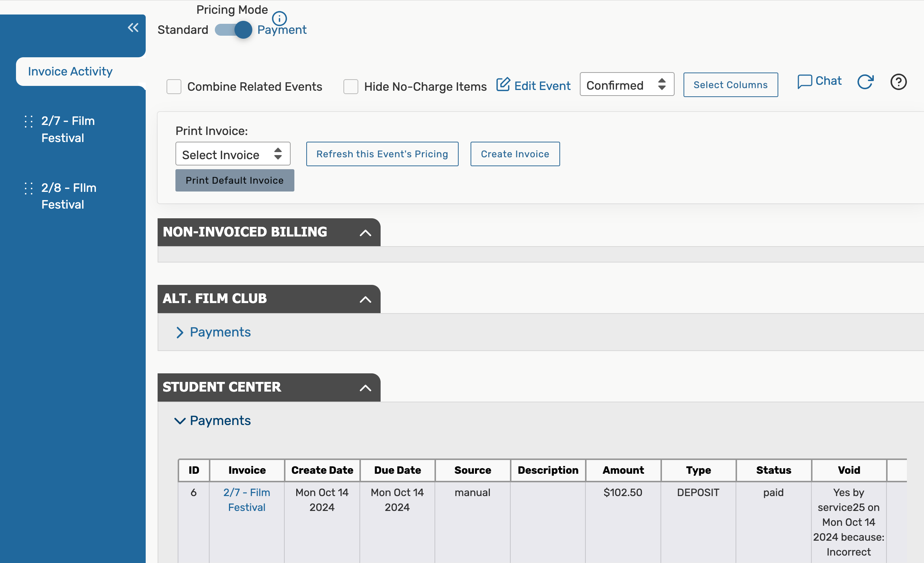Open 2/8 - Film Festival sidebar item
This screenshot has width=924, height=563.
click(x=69, y=196)
